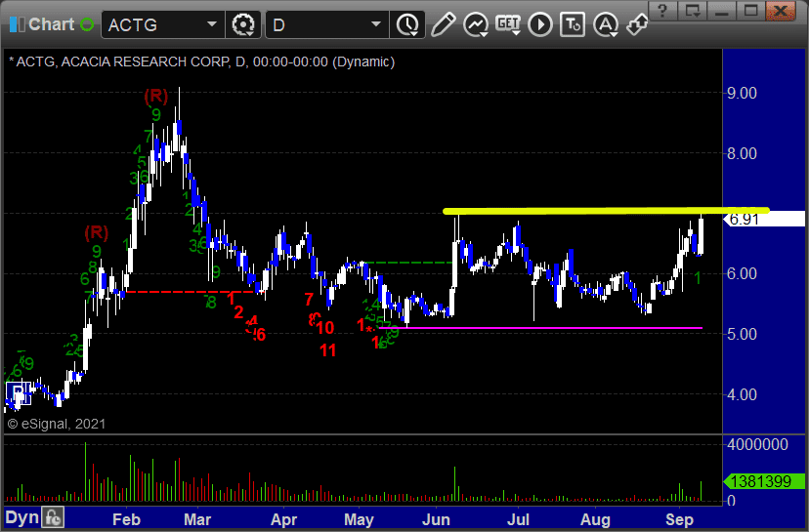Select the green dashed horizontal line

pyautogui.click(x=407, y=263)
